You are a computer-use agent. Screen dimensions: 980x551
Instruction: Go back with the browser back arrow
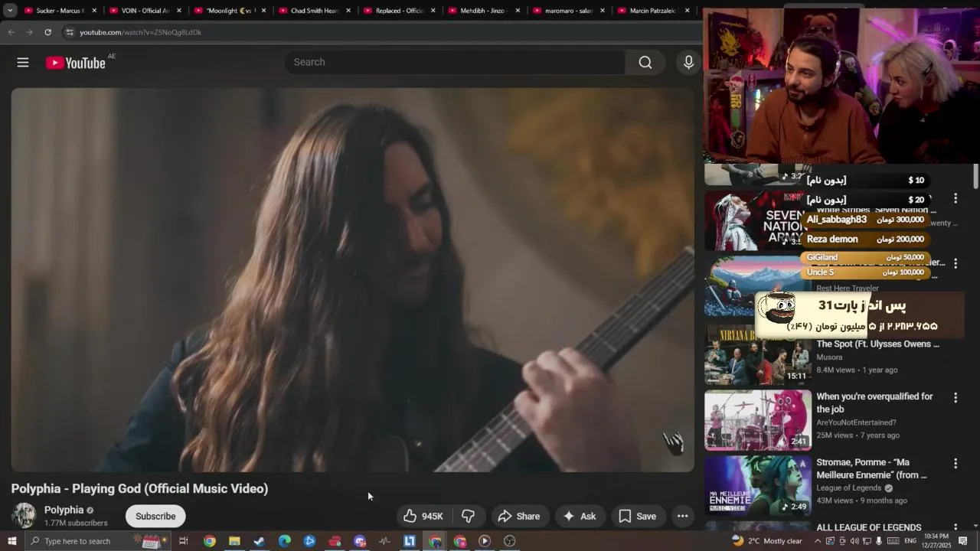point(11,32)
